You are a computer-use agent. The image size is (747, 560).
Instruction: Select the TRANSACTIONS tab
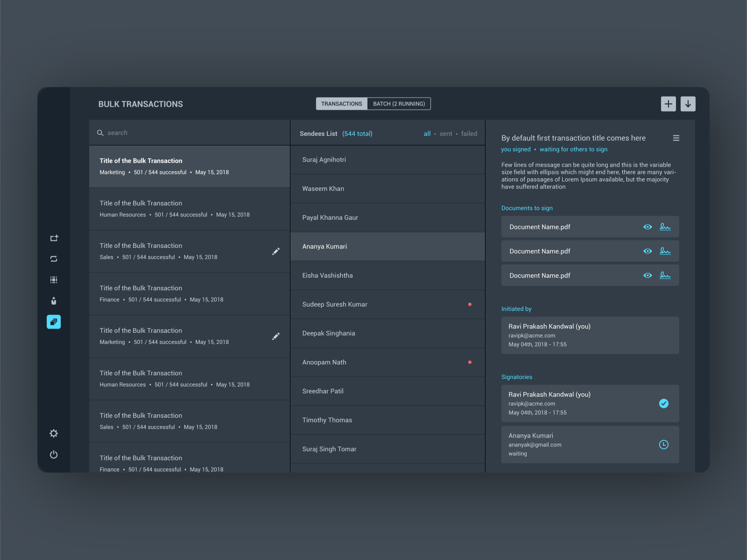point(341,104)
